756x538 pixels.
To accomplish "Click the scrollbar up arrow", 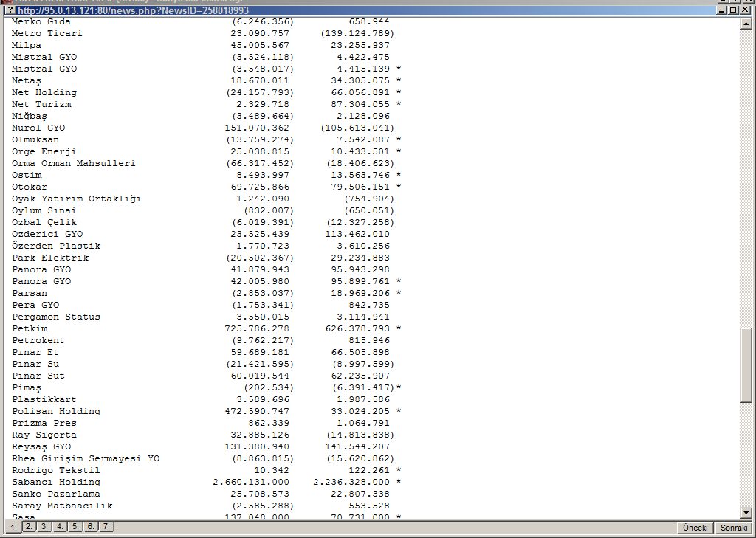I will (746, 23).
